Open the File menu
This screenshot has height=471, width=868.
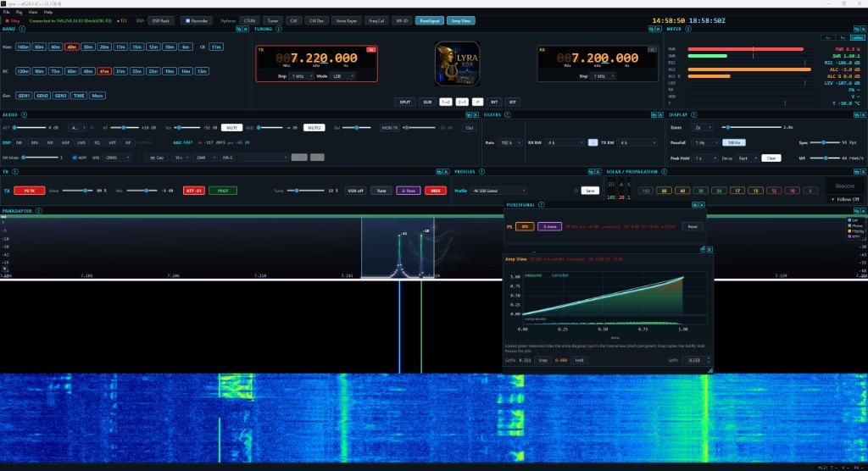pyautogui.click(x=6, y=12)
